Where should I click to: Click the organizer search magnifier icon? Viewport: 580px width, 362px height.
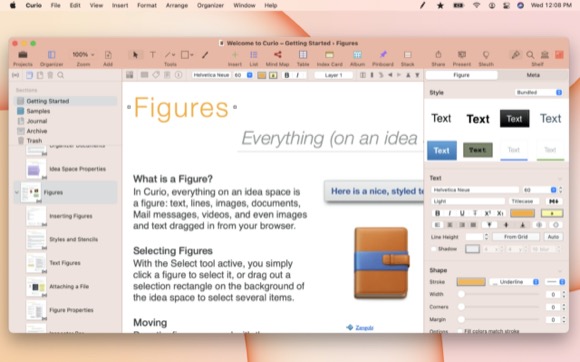pyautogui.click(x=61, y=75)
